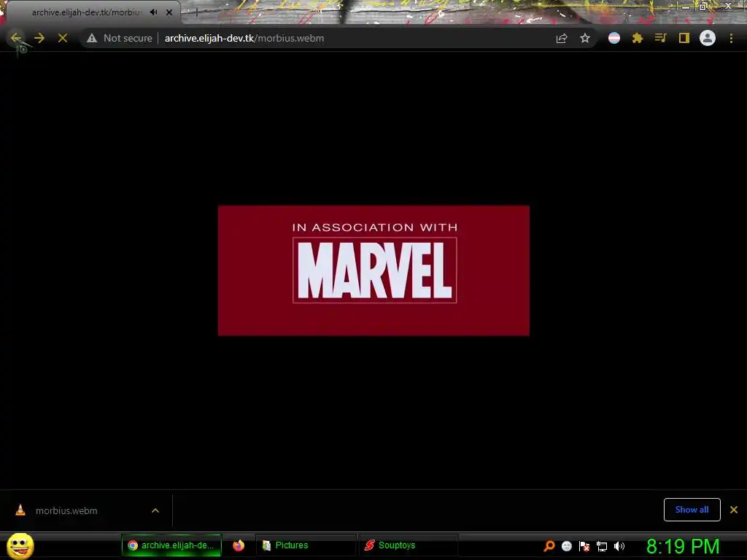The image size is (747, 560).
Task: Open the smiley face Start button
Action: pyautogui.click(x=20, y=545)
